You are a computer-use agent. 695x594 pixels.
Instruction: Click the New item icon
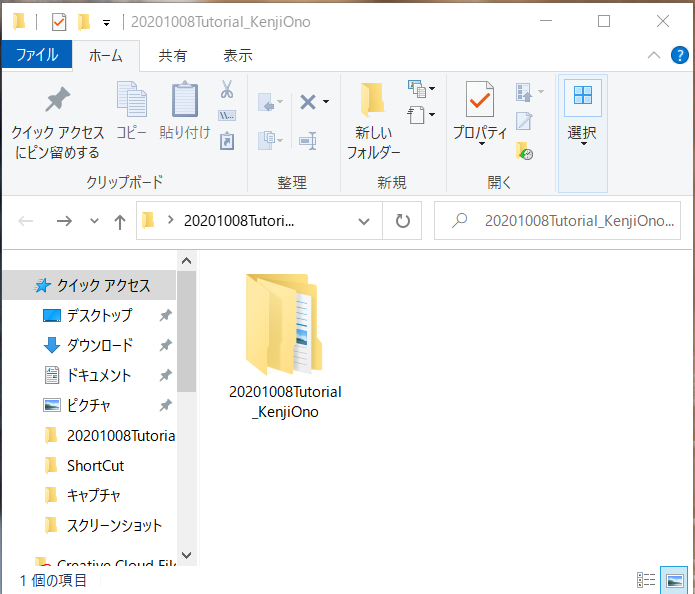click(417, 89)
